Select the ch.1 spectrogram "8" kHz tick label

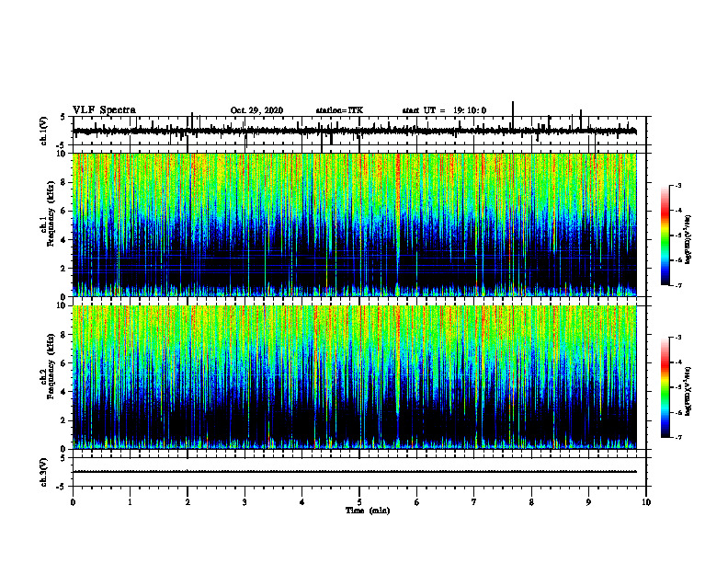[x=64, y=182]
